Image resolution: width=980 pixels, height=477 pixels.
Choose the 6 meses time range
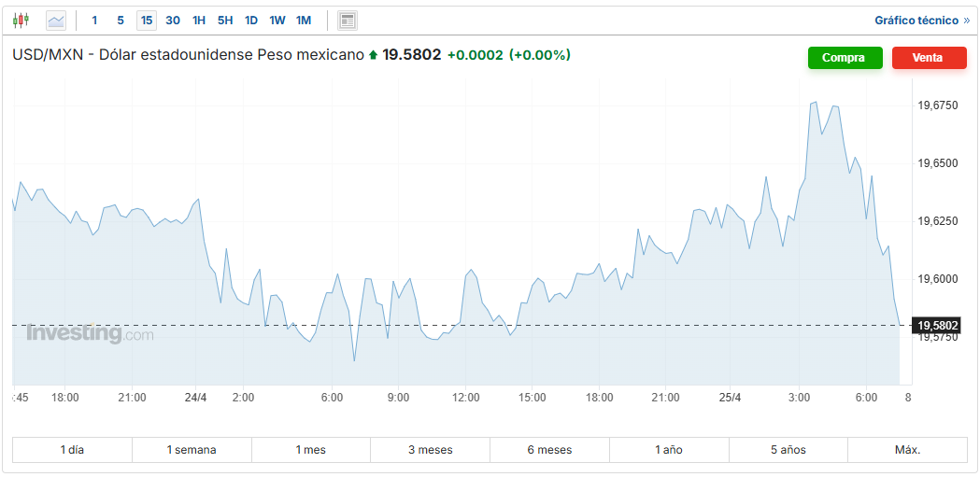click(549, 450)
